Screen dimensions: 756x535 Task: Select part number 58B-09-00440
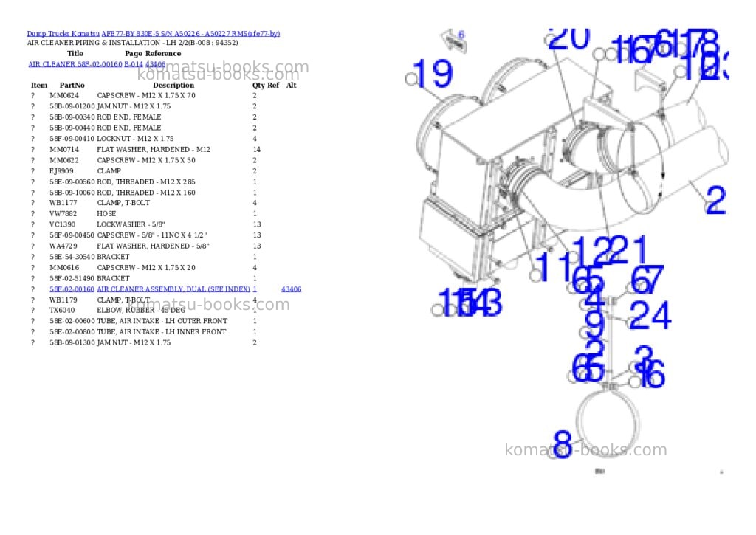pos(72,128)
